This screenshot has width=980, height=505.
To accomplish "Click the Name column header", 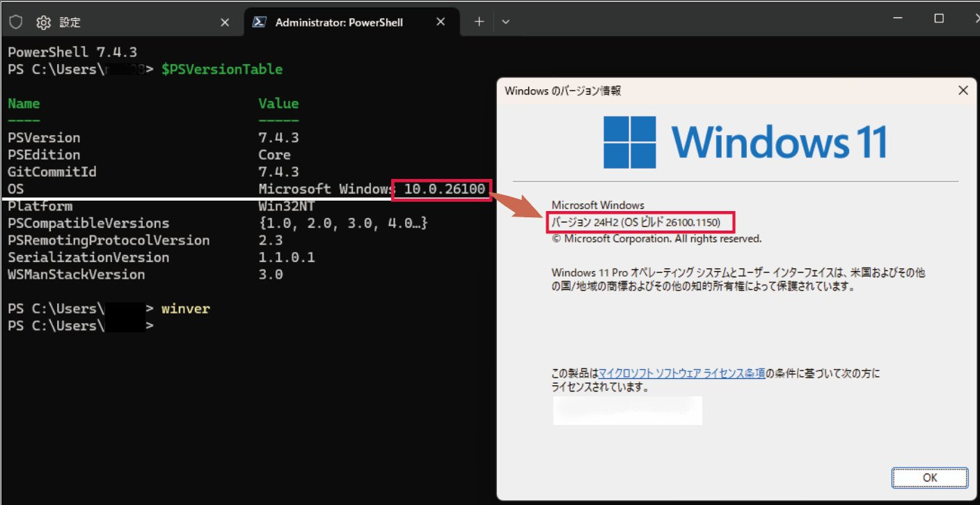I will (x=24, y=104).
